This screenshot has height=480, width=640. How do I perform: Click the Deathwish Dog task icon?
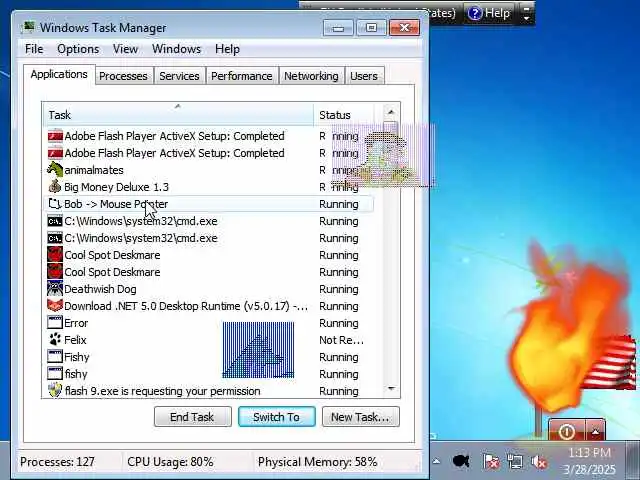(55, 289)
